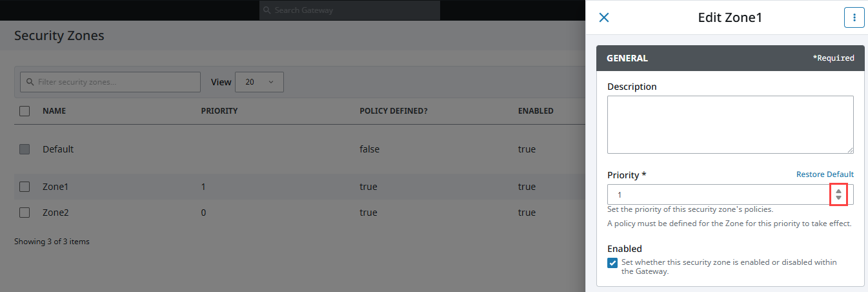Open the View 20 items dropdown
868x292 pixels.
pos(259,82)
